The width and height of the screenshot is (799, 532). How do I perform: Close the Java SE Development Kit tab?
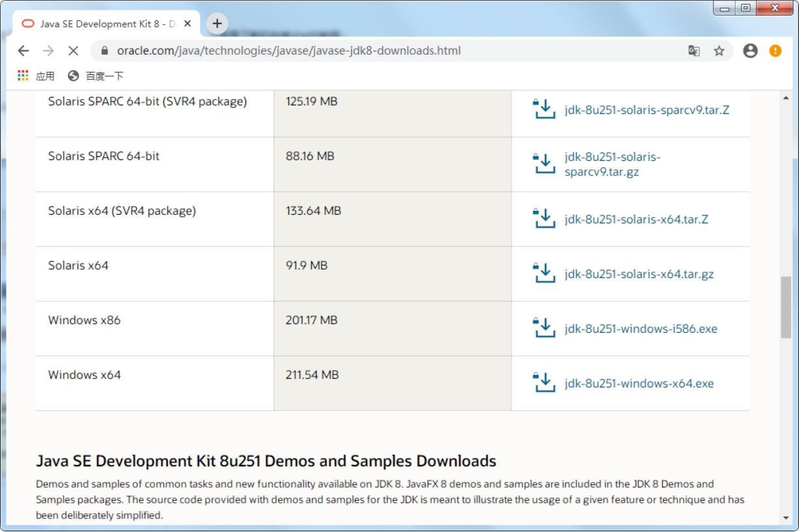188,24
